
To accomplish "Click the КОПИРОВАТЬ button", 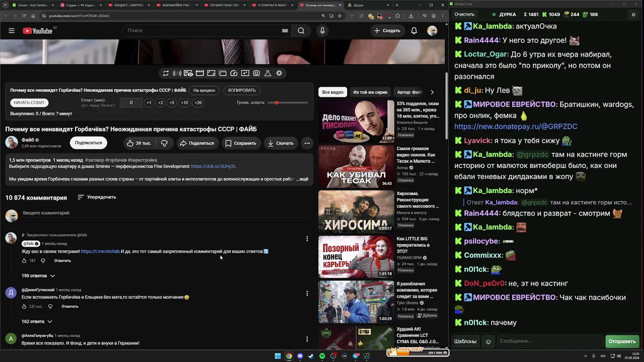I will coord(242,90).
